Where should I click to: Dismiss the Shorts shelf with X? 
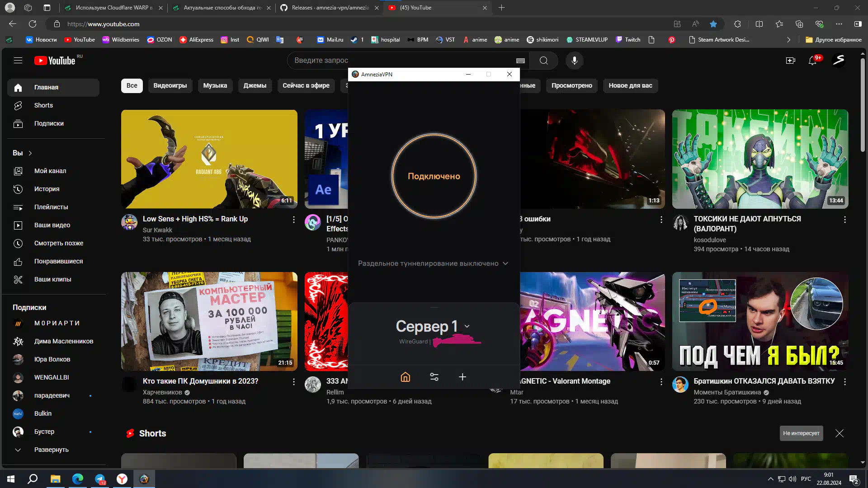[x=840, y=433]
